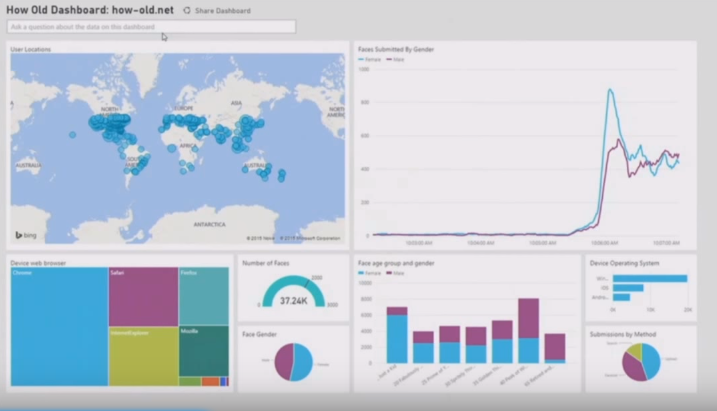This screenshot has width=717, height=411.
Task: Select the small green block beside the orange block in the treemap
Action: pyautogui.click(x=190, y=381)
